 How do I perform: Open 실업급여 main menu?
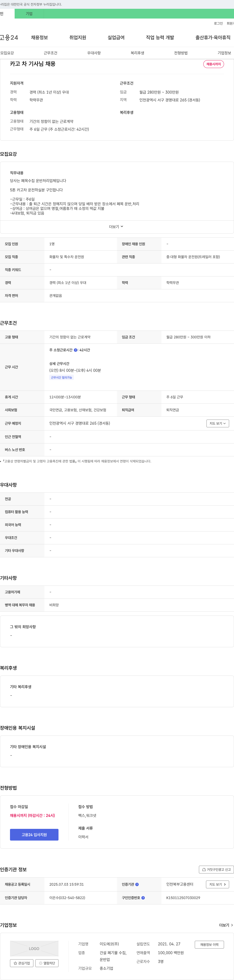coord(116,37)
